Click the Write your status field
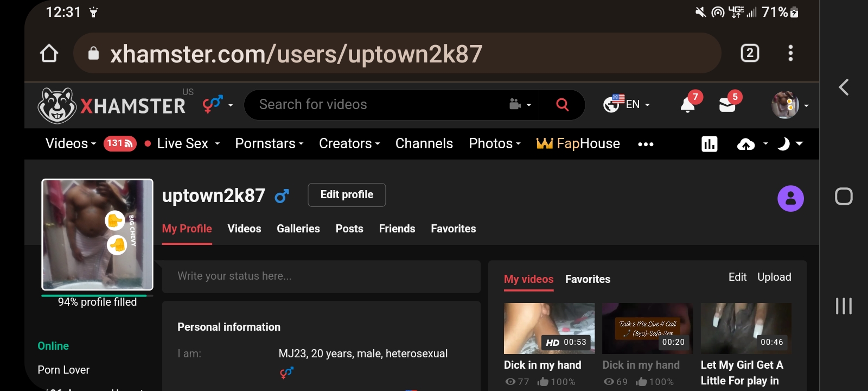Viewport: 868px width, 391px height. 321,276
